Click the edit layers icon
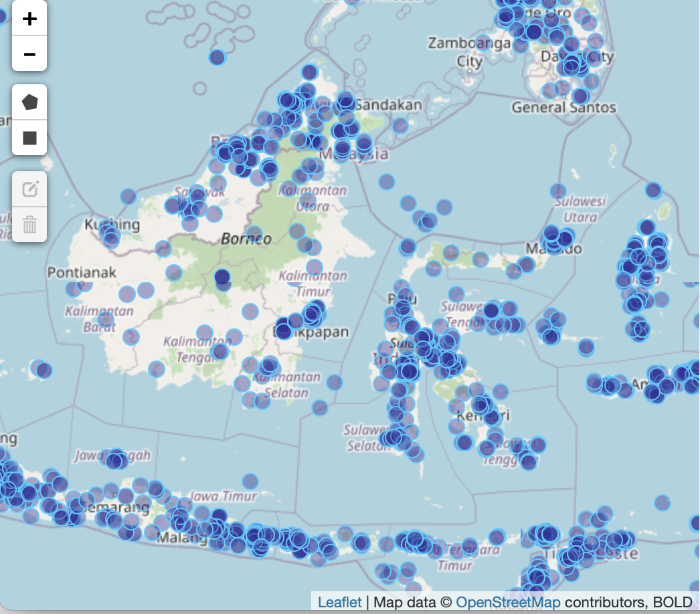Viewport: 700px width, 614px height. 29,189
